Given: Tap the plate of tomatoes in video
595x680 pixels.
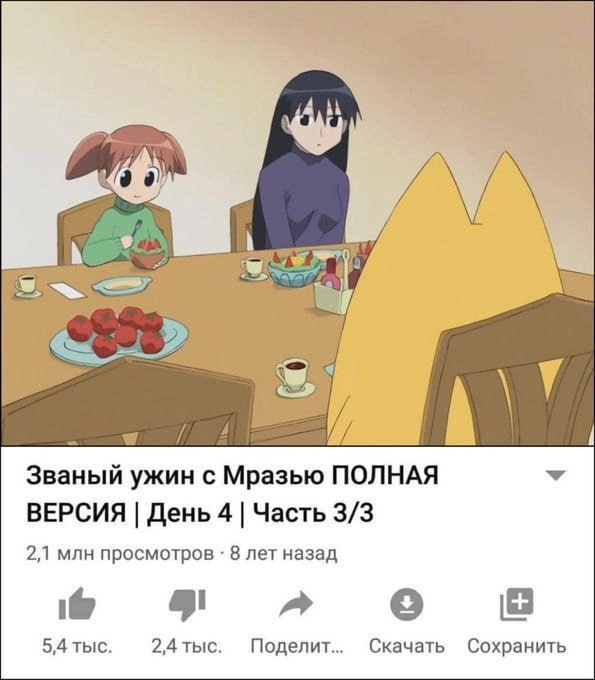Looking at the screenshot, I should point(119,332).
